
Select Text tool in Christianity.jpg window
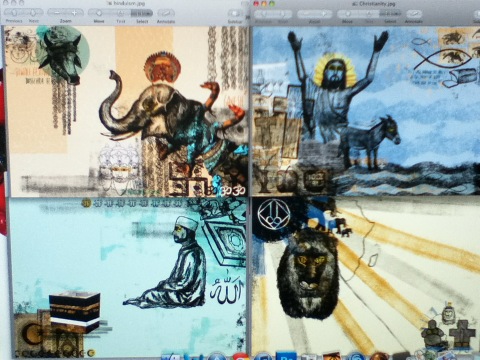(x=369, y=14)
